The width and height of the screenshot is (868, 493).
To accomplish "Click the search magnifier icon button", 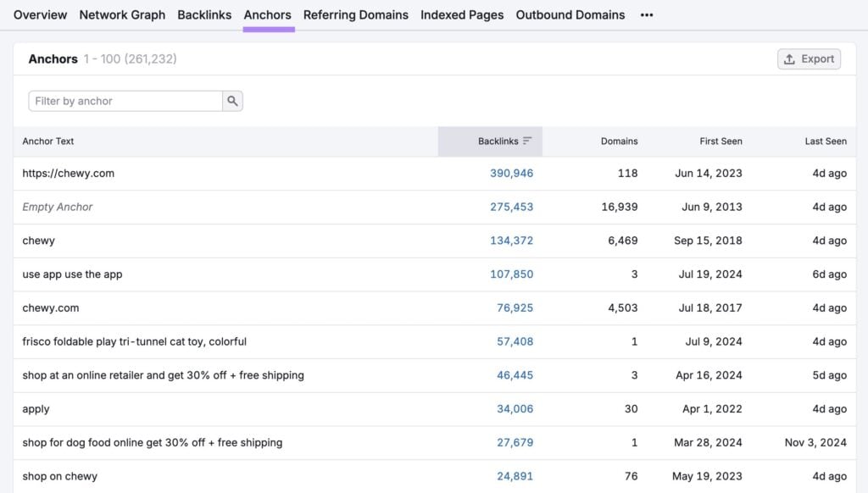I will pos(232,101).
